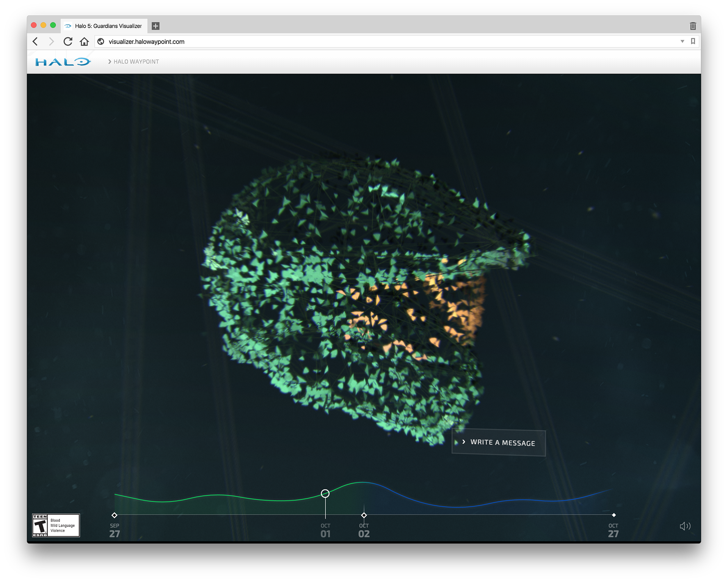Viewport: 728px width, 582px height.
Task: Bookmark the page with the bookmark icon
Action: (693, 41)
